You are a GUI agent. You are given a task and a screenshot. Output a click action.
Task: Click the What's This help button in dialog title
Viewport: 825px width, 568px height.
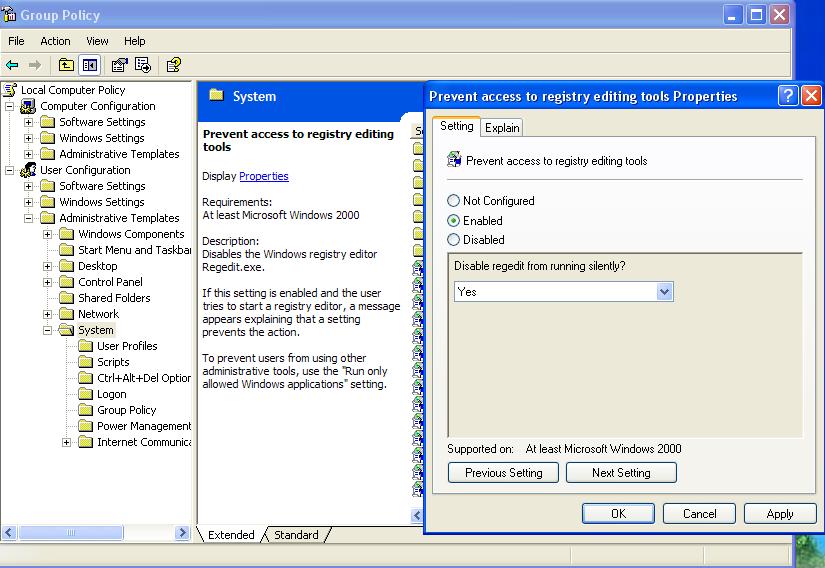[788, 96]
